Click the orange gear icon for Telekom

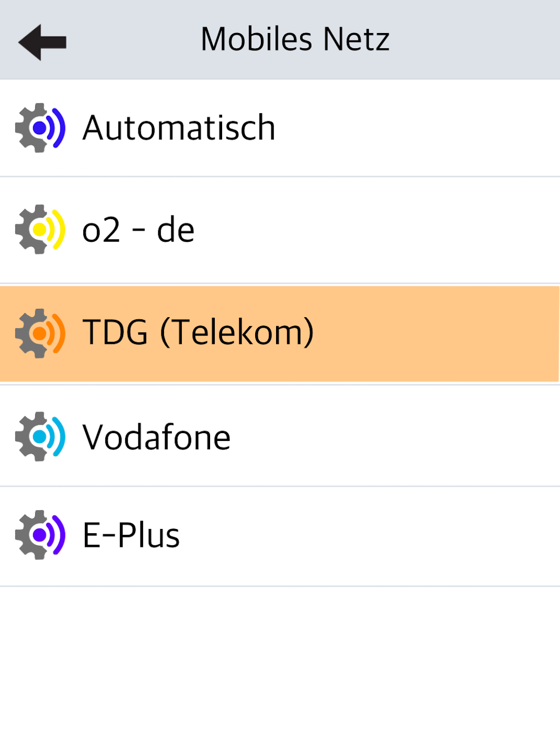click(x=40, y=333)
